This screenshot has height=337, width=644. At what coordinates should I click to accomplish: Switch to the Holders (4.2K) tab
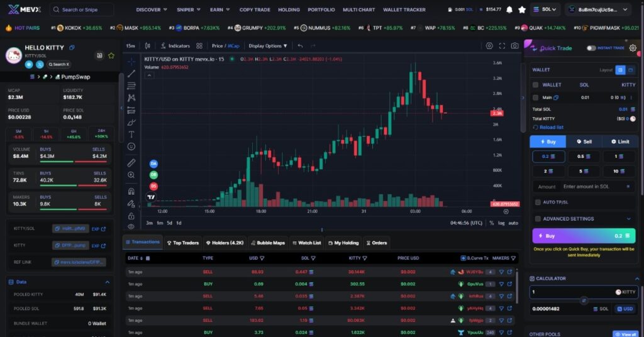click(x=225, y=243)
